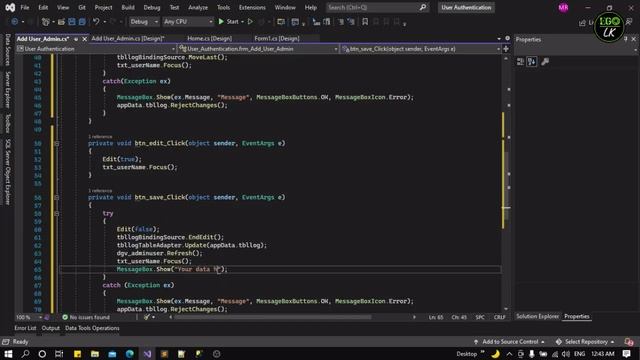Open the Windows Start menu
640x360 pixels.
point(8,353)
